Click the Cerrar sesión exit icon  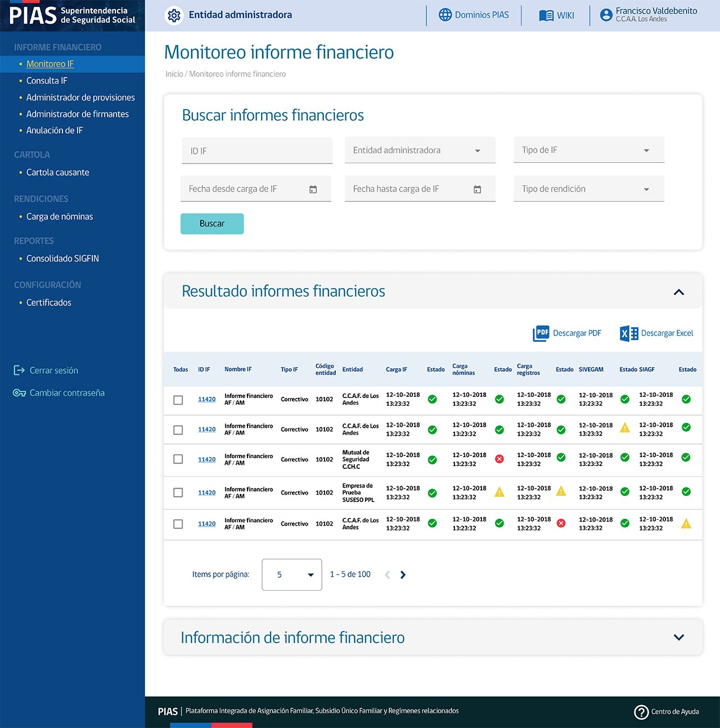coord(19,370)
